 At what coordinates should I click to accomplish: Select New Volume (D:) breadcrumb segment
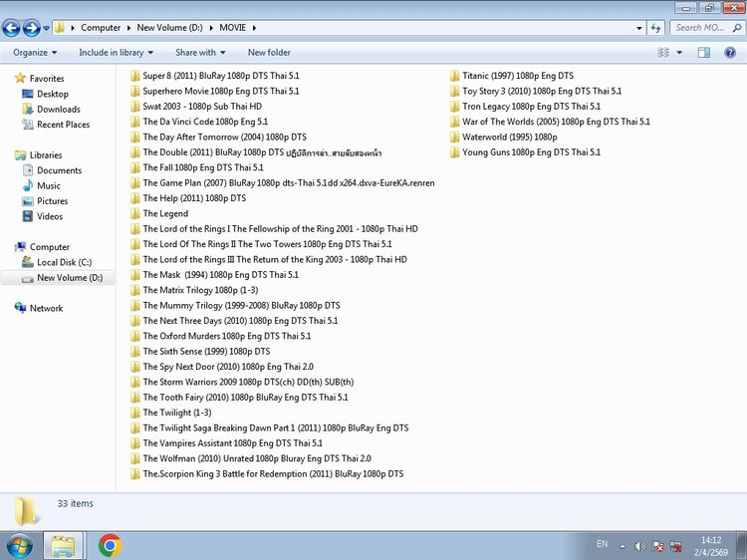click(x=169, y=28)
